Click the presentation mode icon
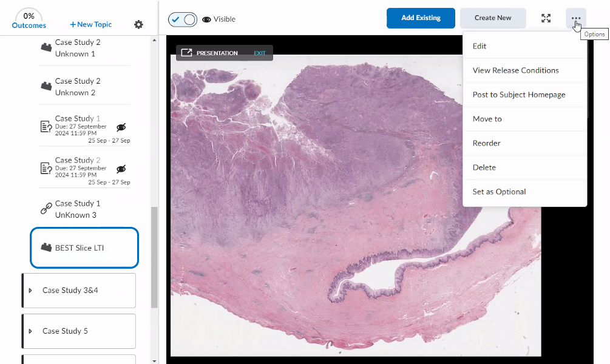This screenshot has height=364, width=610. (x=186, y=53)
